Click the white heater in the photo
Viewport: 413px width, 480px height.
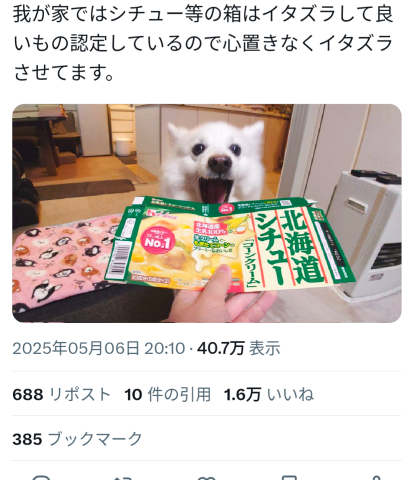pos(368,233)
